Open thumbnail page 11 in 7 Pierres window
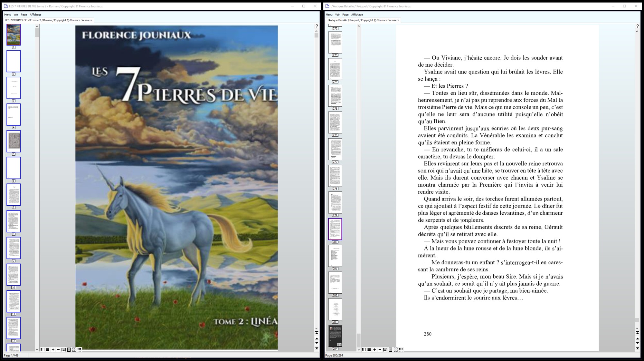644x361 pixels. click(14, 301)
